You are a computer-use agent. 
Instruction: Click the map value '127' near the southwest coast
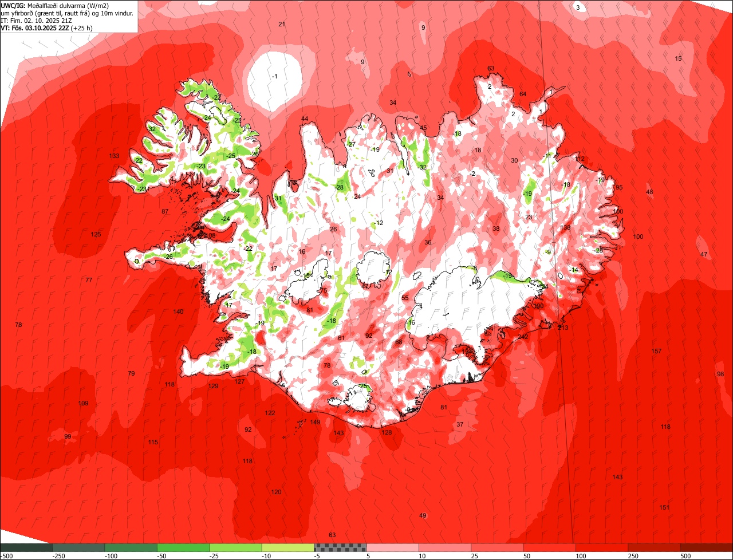point(239,382)
